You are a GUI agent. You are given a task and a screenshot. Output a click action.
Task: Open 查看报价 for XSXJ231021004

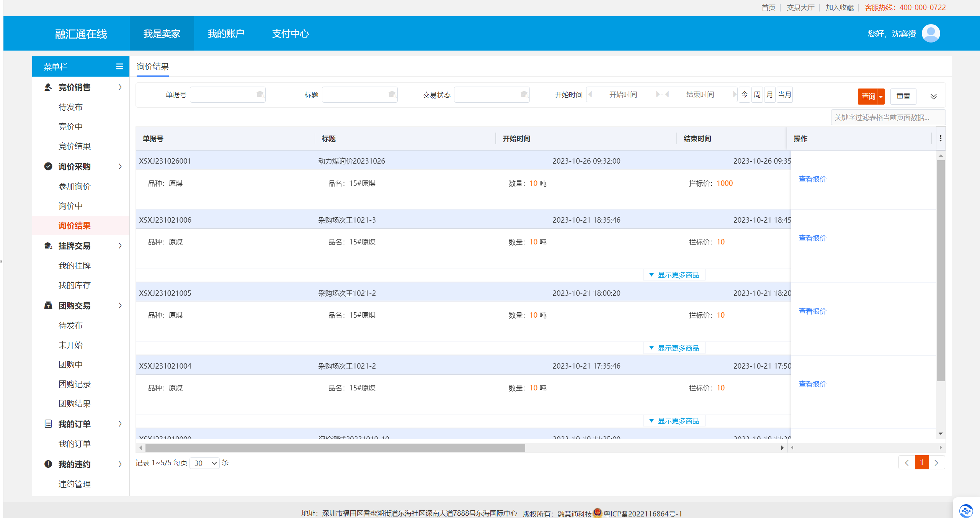pos(812,384)
